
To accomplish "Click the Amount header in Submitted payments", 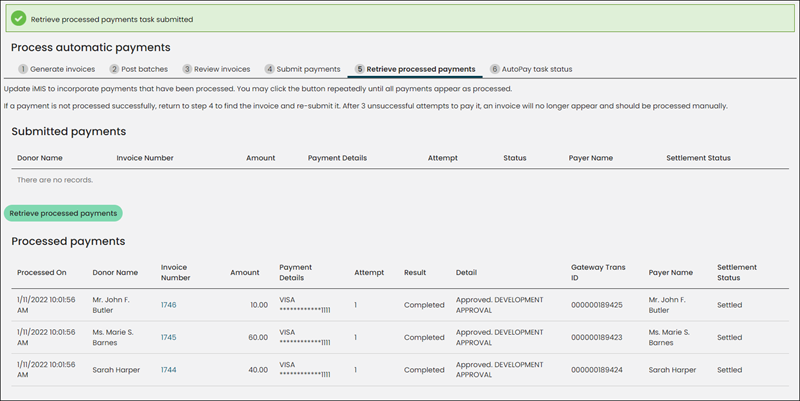I will click(x=261, y=158).
